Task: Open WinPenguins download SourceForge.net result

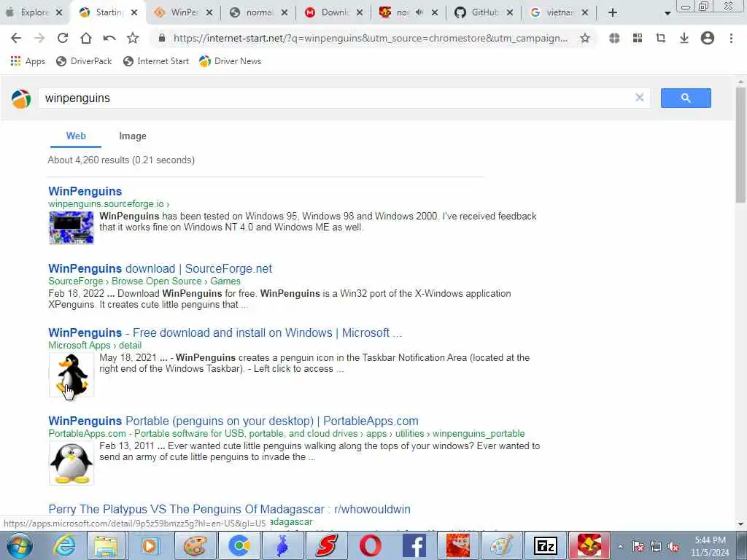Action: (x=160, y=268)
